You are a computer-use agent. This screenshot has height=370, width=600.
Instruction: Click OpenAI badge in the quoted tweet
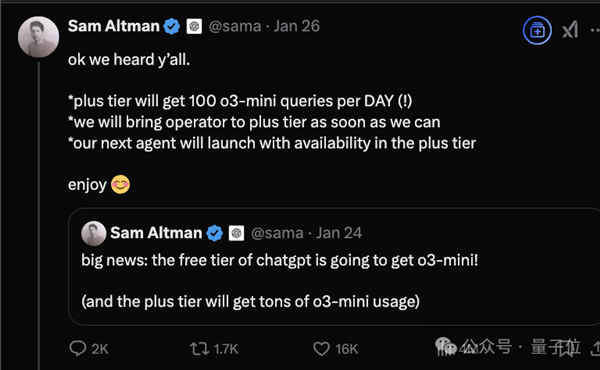[236, 233]
